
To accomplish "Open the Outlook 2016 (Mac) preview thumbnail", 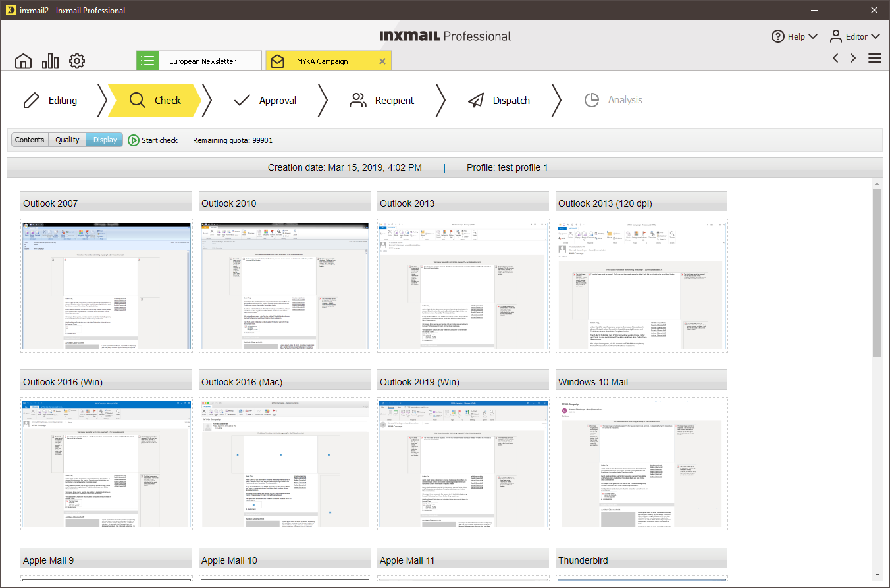I will click(285, 464).
